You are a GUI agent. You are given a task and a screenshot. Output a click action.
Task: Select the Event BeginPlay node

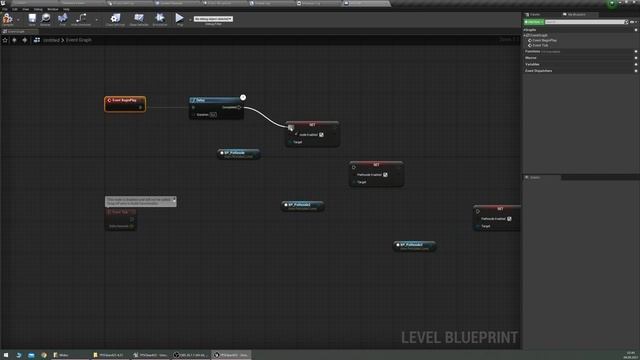(x=125, y=104)
